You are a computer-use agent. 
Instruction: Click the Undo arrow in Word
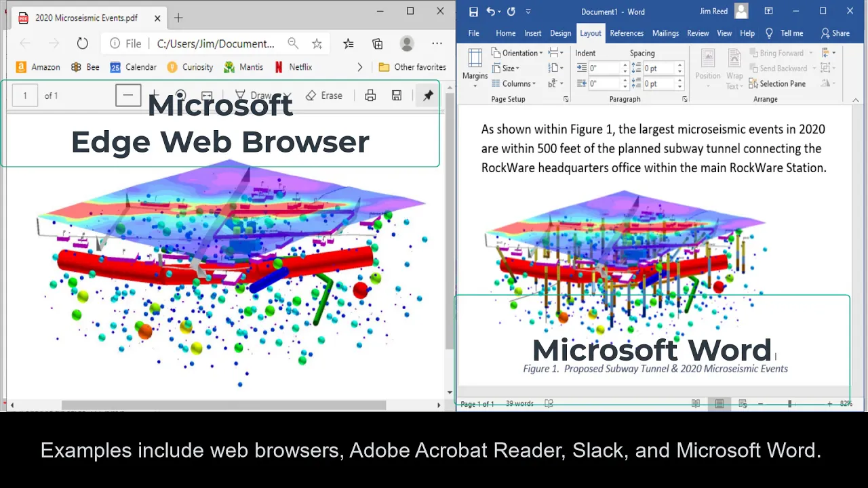(x=490, y=12)
